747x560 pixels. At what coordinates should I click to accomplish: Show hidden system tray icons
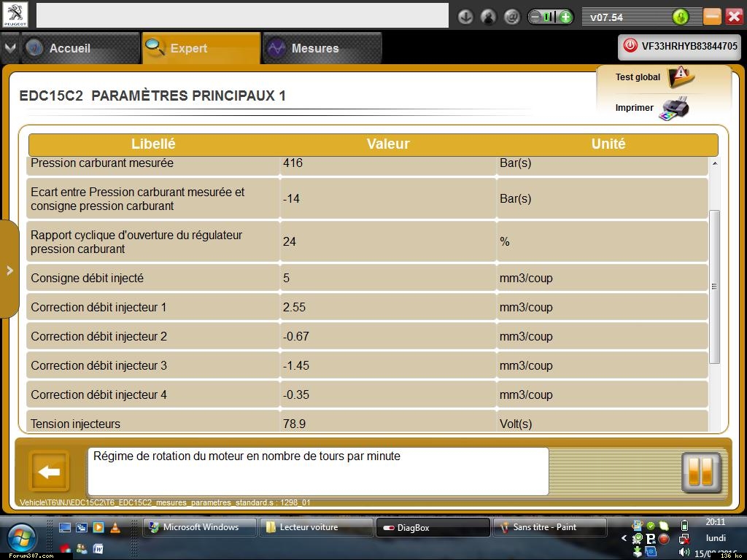tap(624, 539)
